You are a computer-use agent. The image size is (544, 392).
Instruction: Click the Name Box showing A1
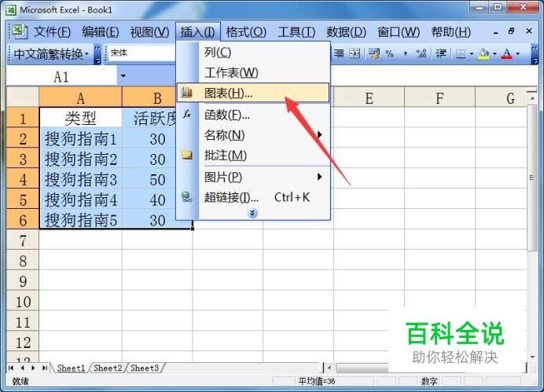pyautogui.click(x=61, y=76)
